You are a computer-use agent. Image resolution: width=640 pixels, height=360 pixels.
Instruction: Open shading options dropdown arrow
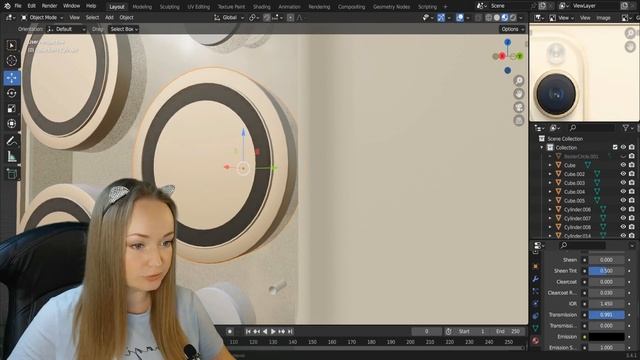click(x=521, y=18)
